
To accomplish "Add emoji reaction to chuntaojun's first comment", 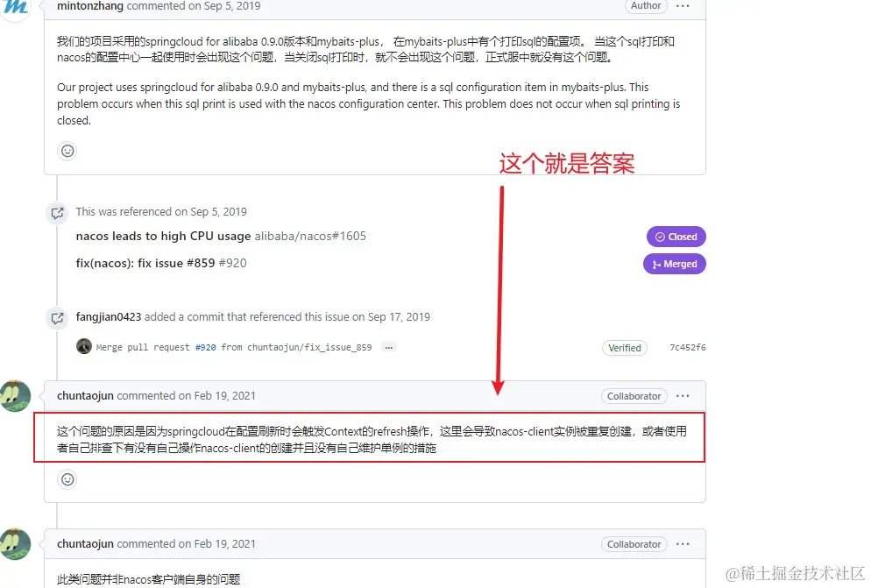I will coord(67,479).
